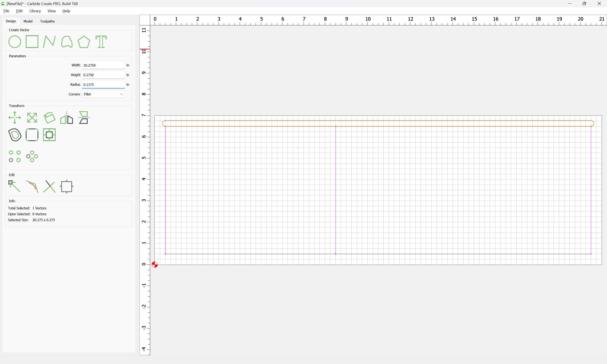Open the View menu
Image resolution: width=607 pixels, height=364 pixels.
coord(51,11)
